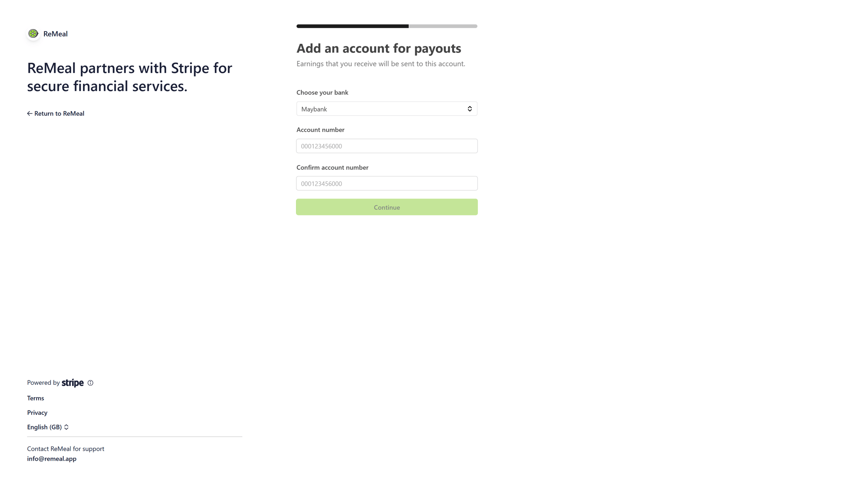This screenshot has width=868, height=488.
Task: Click the grey unfilled progress bar section
Action: coord(443,26)
